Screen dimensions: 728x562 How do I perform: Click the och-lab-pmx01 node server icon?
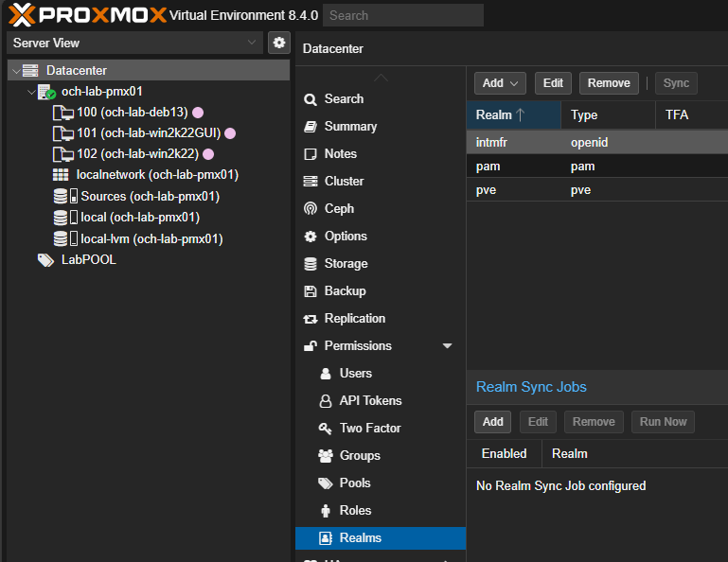click(x=46, y=92)
